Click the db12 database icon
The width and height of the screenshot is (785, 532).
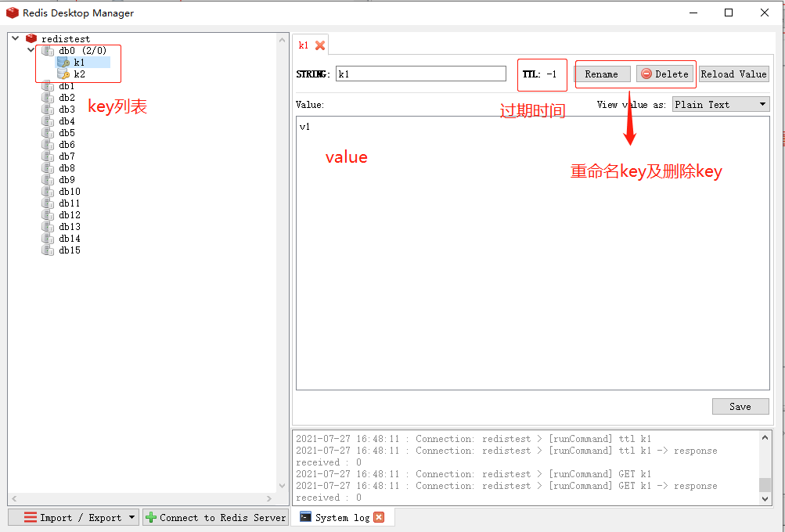coord(48,215)
